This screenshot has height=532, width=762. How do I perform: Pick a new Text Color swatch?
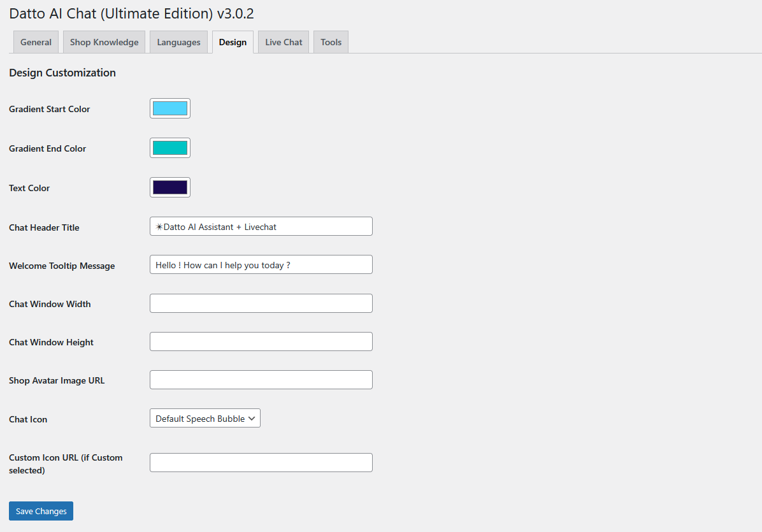tap(170, 187)
